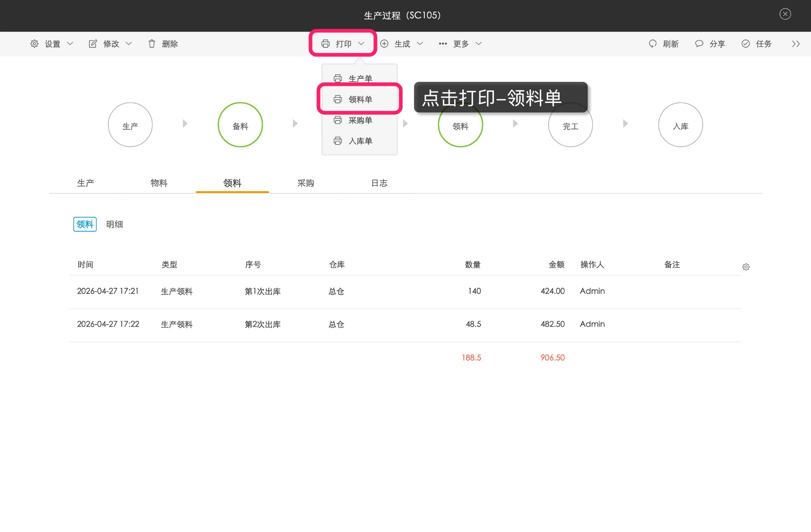Open table column settings gear
Image resolution: width=811 pixels, height=532 pixels.
[x=746, y=267]
